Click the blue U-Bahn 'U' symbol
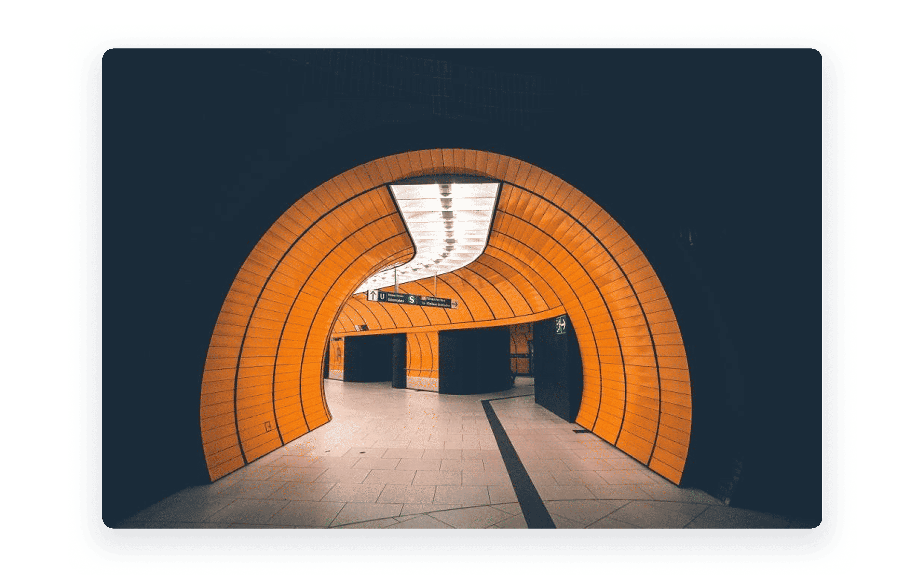Image resolution: width=924 pixels, height=577 pixels. point(382,296)
